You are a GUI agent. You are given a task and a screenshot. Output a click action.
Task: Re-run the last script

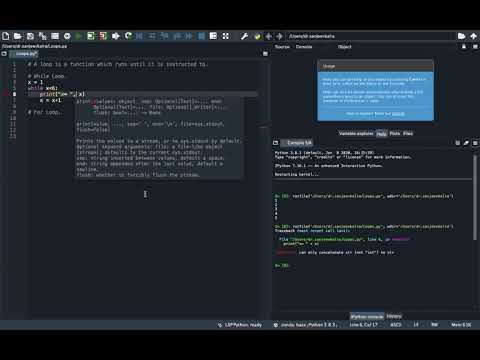(128, 36)
